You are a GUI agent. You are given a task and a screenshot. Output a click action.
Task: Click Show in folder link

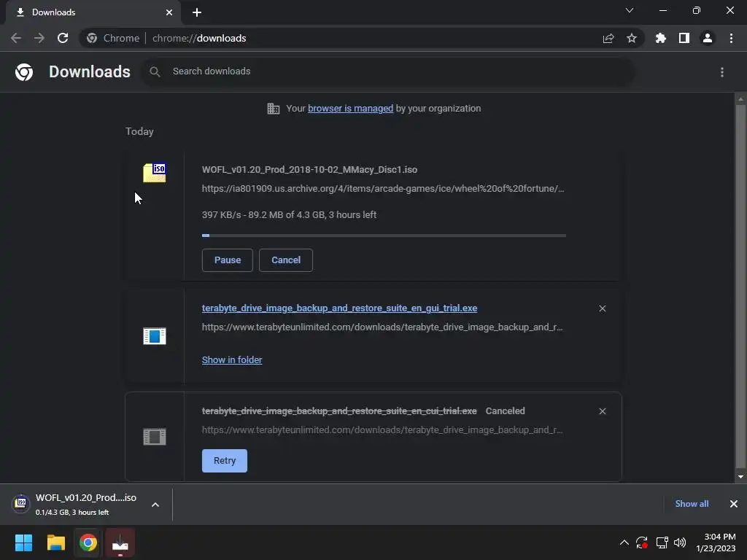click(232, 360)
